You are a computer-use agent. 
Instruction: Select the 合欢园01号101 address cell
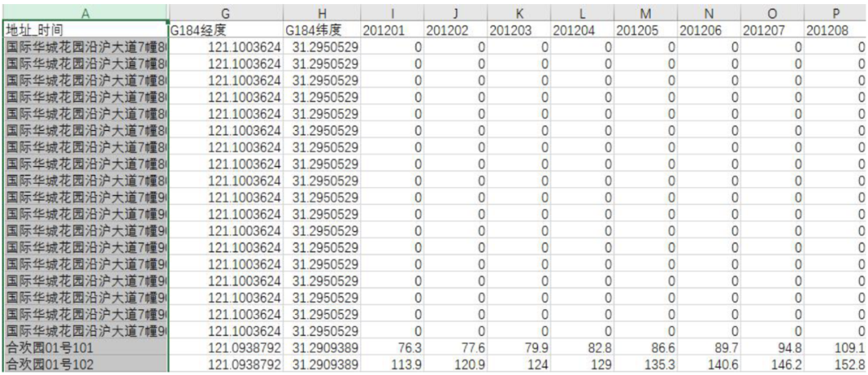[x=85, y=348]
